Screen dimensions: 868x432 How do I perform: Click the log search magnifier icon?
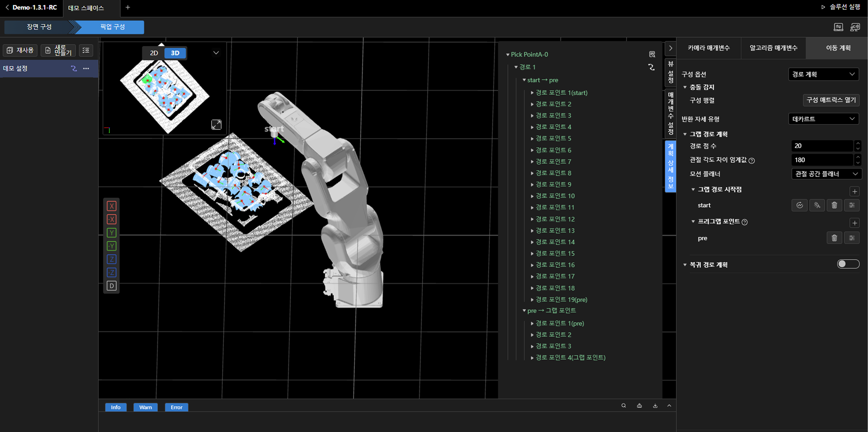(x=623, y=406)
